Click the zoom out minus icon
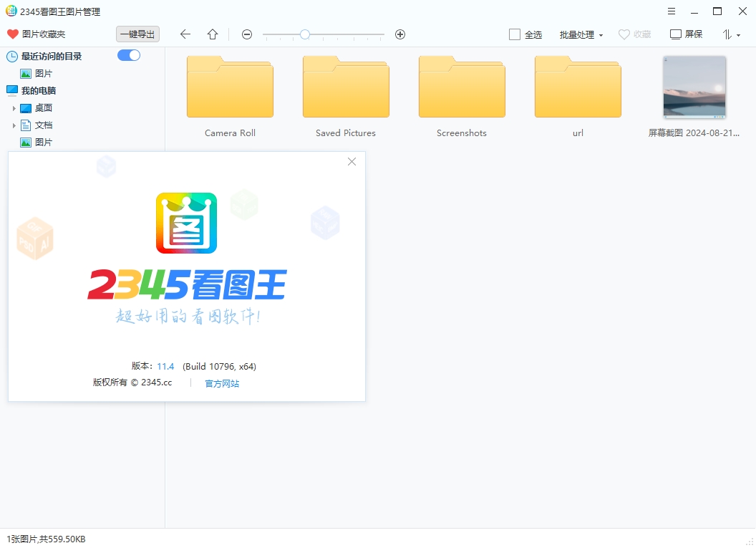Viewport: 756px width, 548px height. 247,34
